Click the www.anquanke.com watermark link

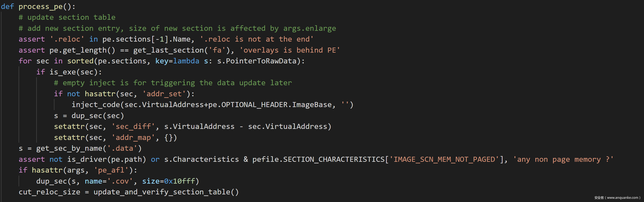[622, 198]
